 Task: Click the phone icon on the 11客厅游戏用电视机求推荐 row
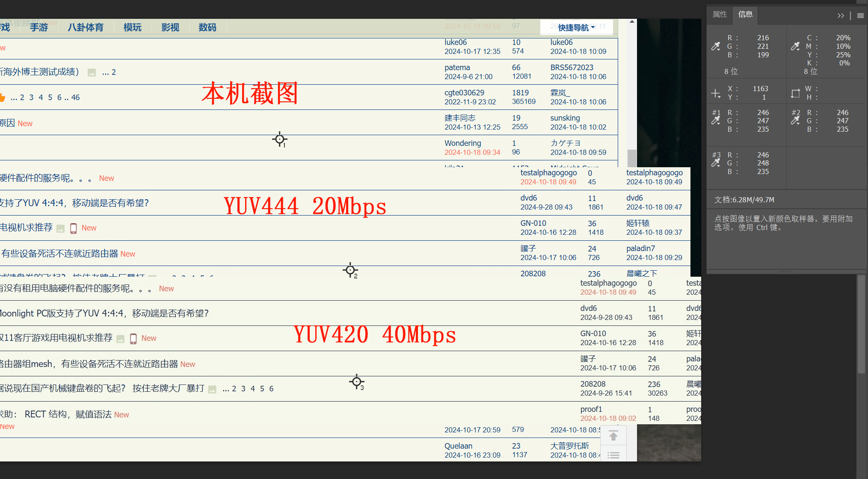(x=133, y=339)
